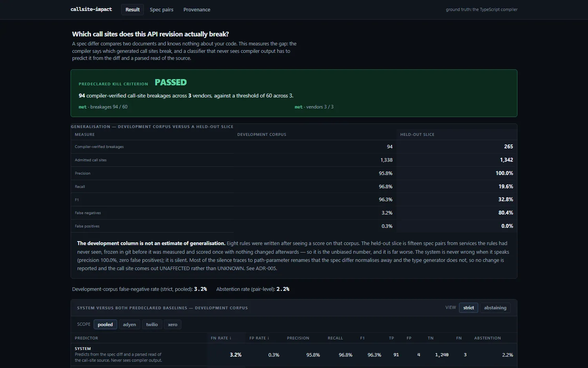Viewport: 588px width, 368px height.
Task: Click the TN column header
Action: (430, 338)
